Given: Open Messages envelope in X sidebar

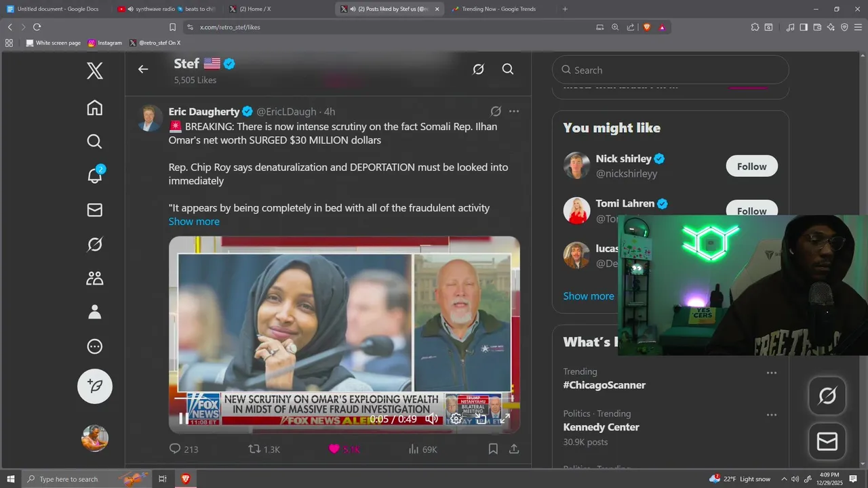Looking at the screenshot, I should point(95,210).
